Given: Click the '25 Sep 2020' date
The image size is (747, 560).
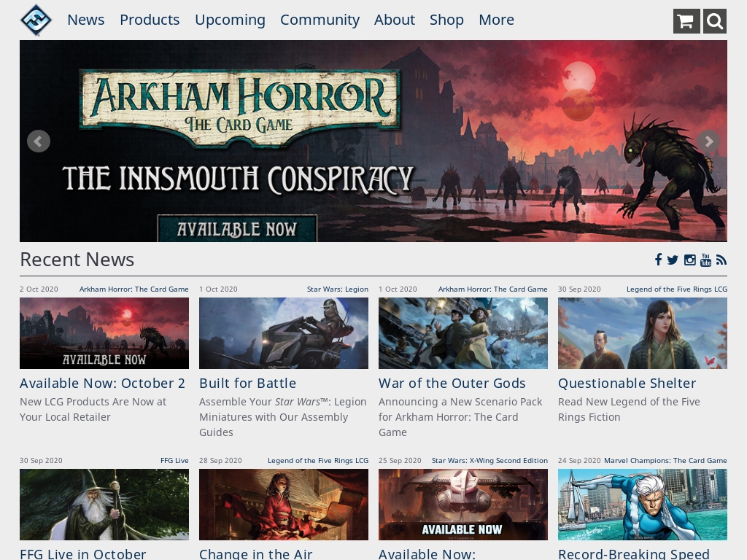Looking at the screenshot, I should (400, 461).
